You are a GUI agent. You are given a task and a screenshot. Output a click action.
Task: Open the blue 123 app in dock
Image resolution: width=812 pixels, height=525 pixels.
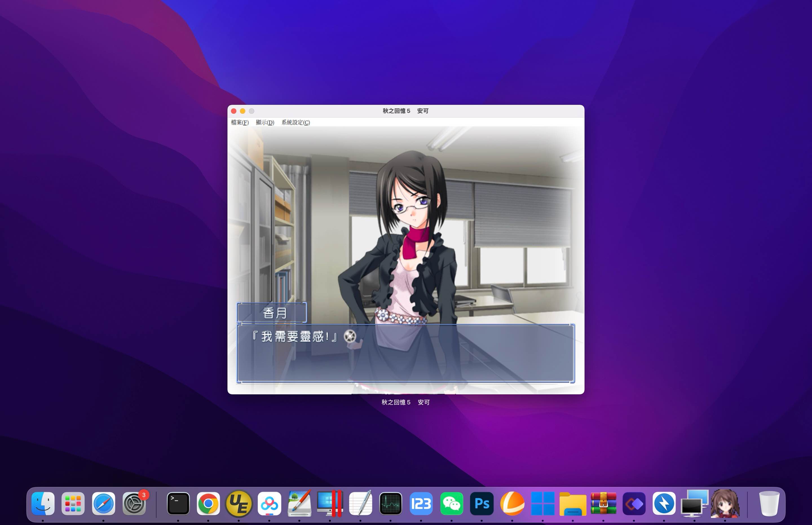(421, 503)
